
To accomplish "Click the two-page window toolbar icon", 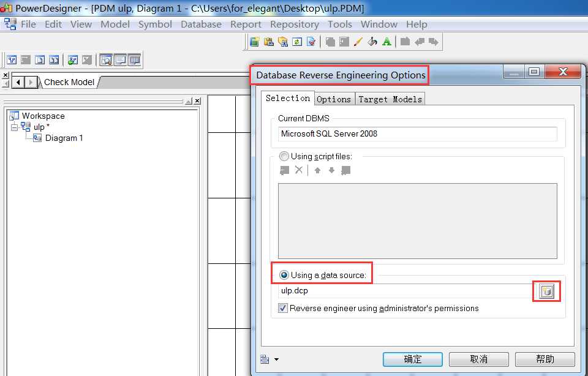I will [54, 59].
